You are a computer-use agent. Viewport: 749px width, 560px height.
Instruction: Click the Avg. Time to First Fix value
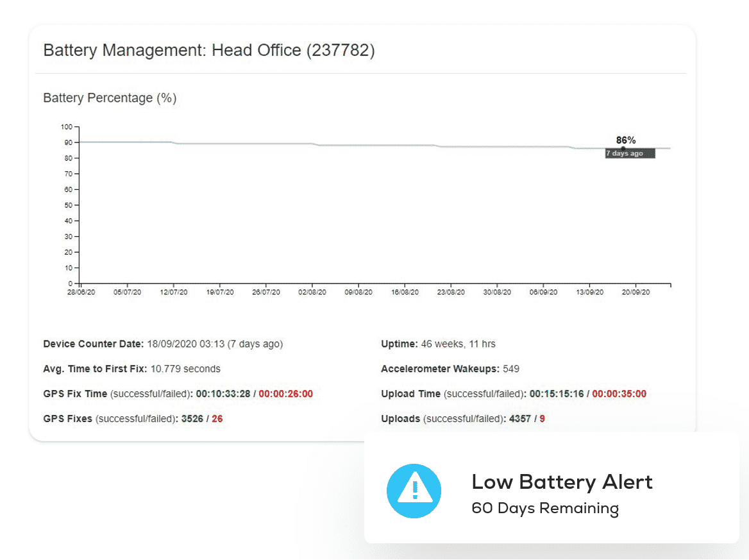(x=185, y=369)
